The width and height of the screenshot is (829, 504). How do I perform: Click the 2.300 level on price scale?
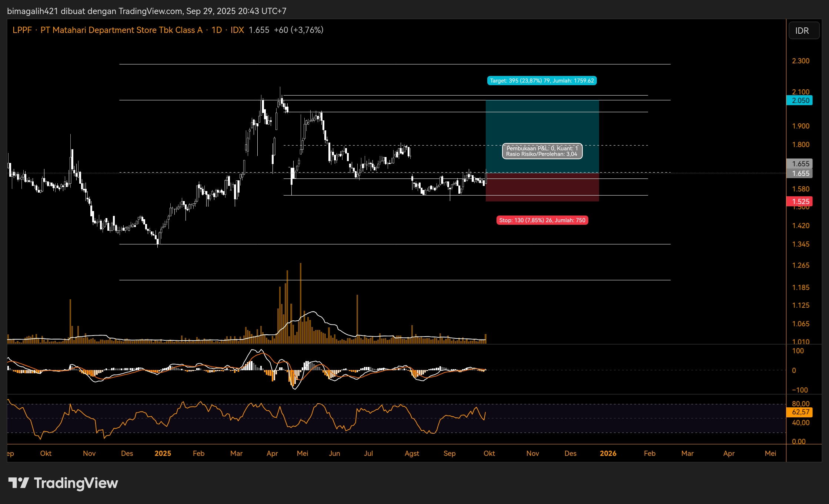[x=800, y=61]
